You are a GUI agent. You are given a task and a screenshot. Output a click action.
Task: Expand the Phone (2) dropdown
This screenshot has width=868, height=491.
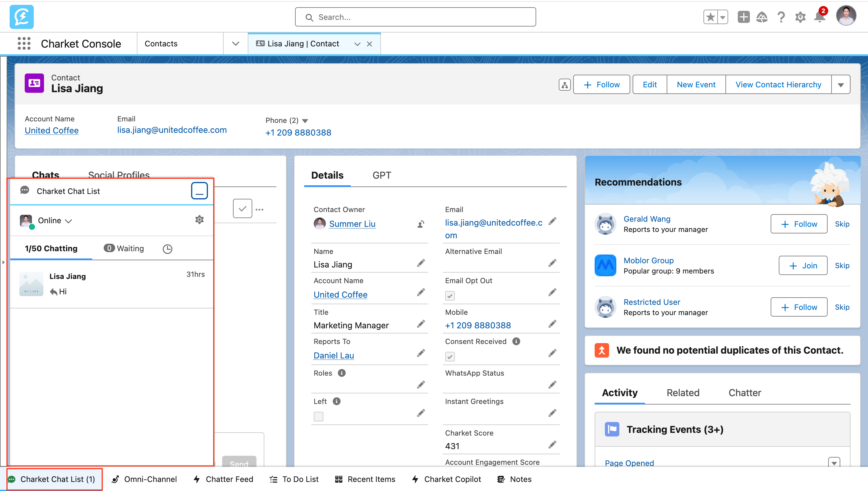pos(305,121)
